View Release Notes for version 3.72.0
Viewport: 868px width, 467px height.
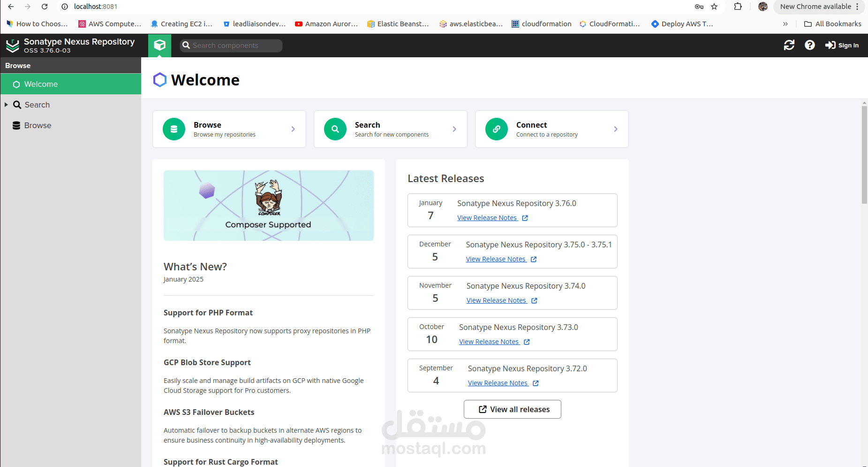click(x=503, y=383)
